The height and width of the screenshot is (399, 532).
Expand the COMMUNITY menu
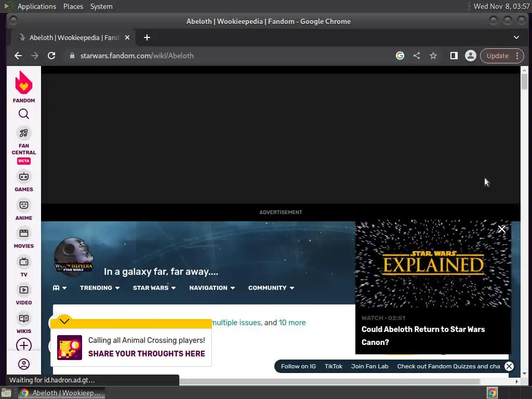pyautogui.click(x=271, y=288)
